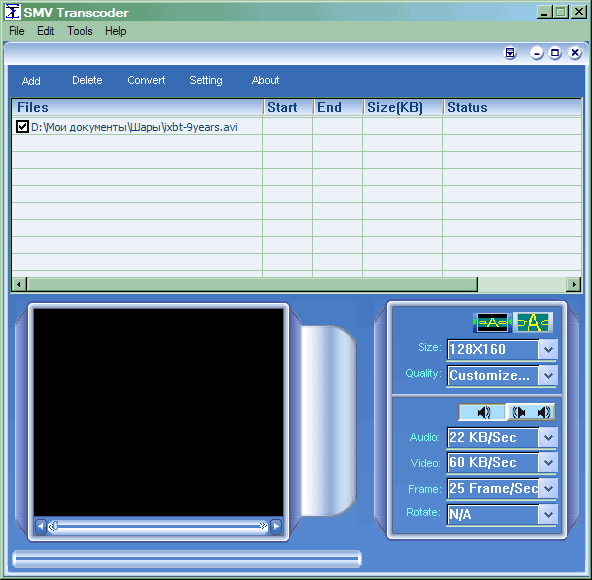
Task: Click the About button
Action: click(x=265, y=80)
